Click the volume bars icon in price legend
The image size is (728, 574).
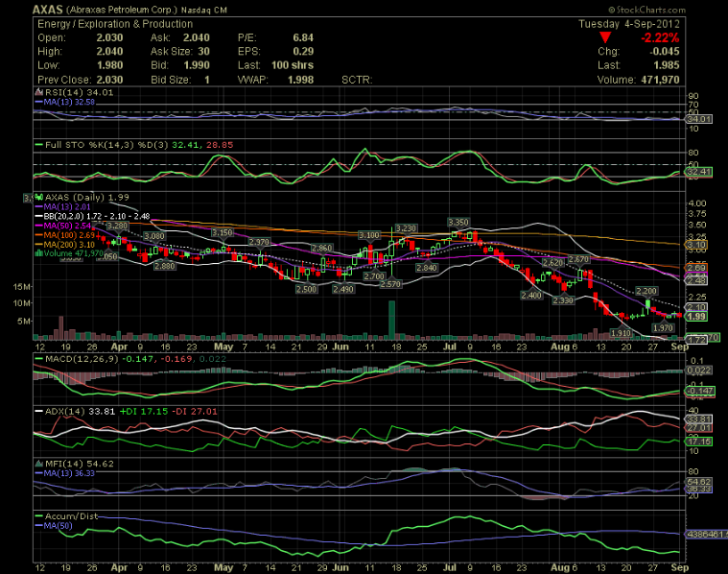pyautogui.click(x=39, y=253)
